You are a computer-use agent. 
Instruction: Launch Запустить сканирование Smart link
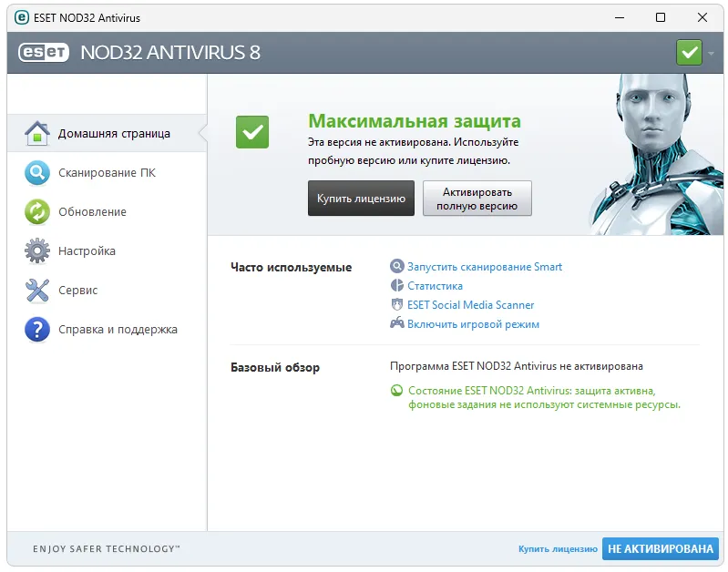(x=485, y=267)
